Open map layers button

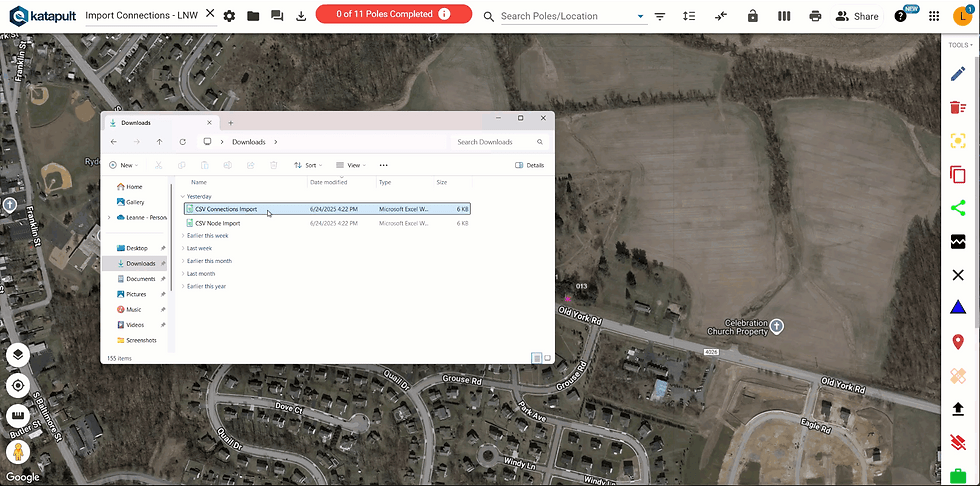18,355
